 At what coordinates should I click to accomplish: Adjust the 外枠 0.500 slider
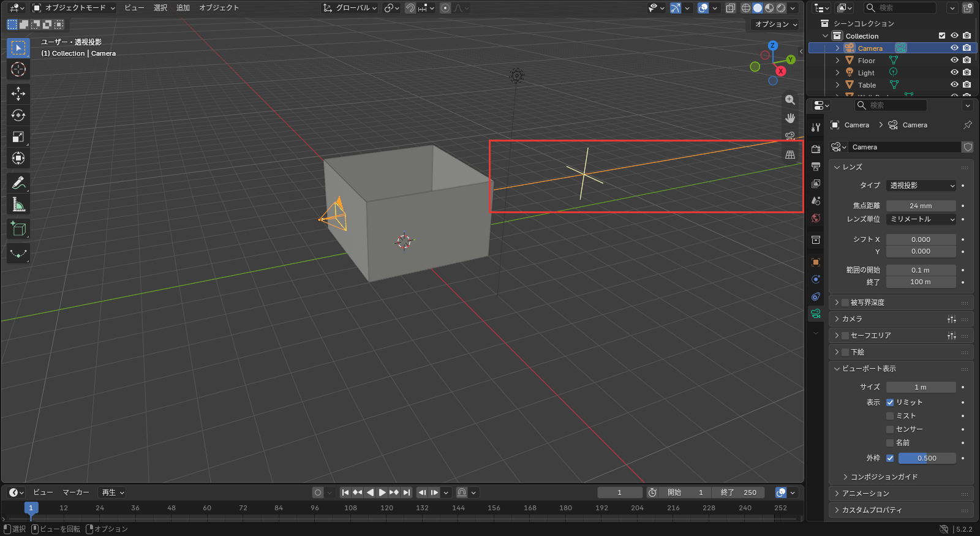[927, 458]
